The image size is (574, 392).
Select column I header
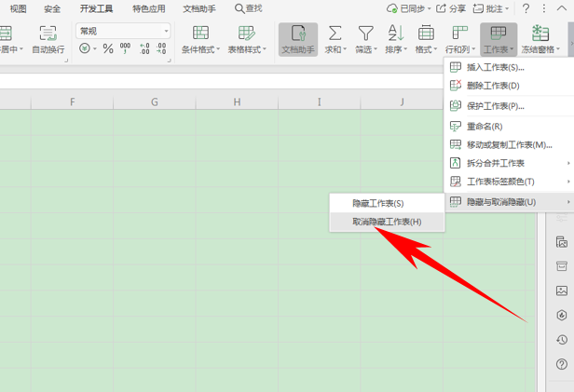[x=320, y=101]
